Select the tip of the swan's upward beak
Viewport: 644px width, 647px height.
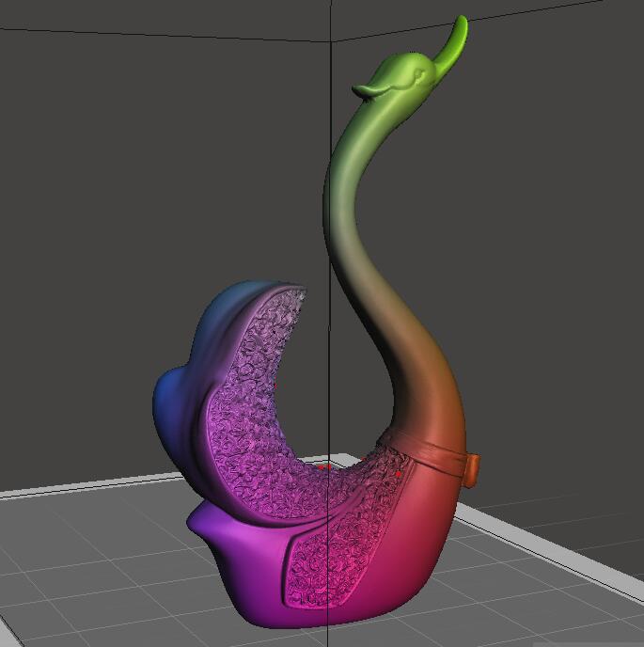pyautogui.click(x=462, y=24)
